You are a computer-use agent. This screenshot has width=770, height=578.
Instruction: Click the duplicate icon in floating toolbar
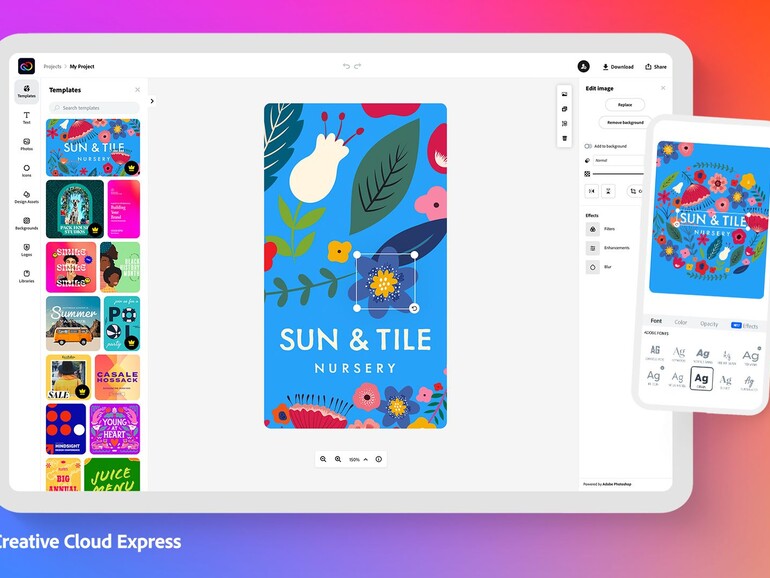point(564,109)
